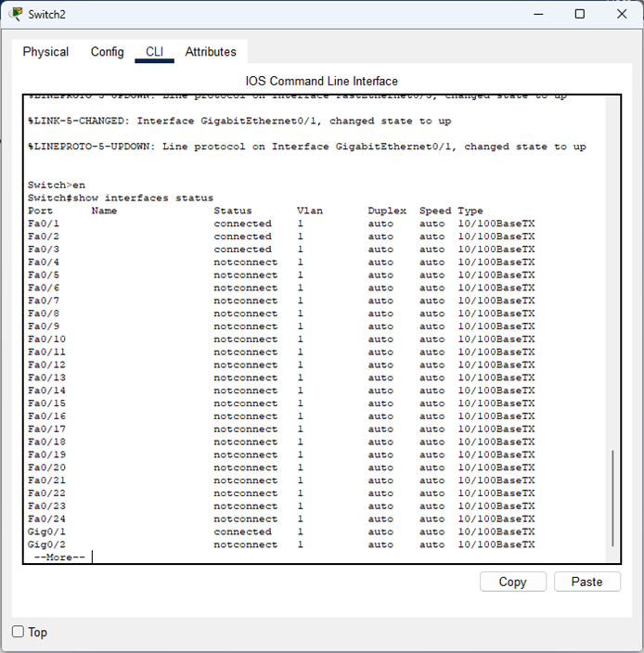Select the CLI tab
Screen dimensions: 644x653
(x=154, y=52)
